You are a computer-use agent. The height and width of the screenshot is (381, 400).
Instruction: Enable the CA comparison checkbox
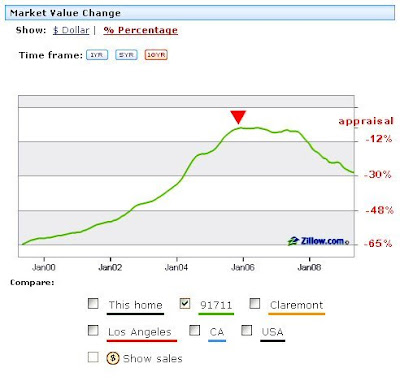coord(195,330)
